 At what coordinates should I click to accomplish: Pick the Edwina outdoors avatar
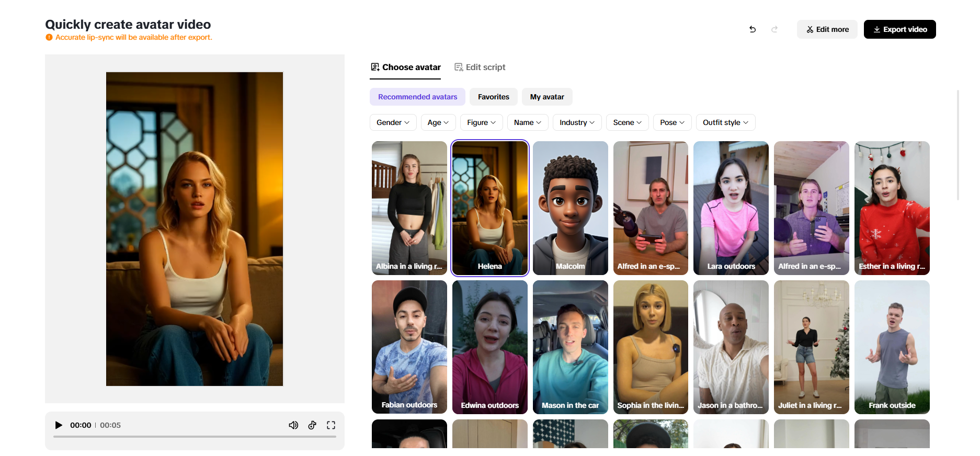coord(490,347)
